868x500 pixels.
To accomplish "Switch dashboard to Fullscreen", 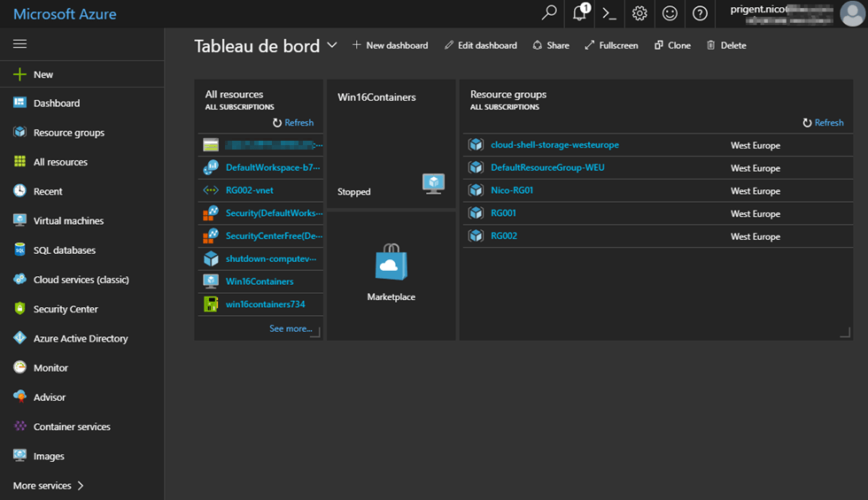I will [x=611, y=45].
